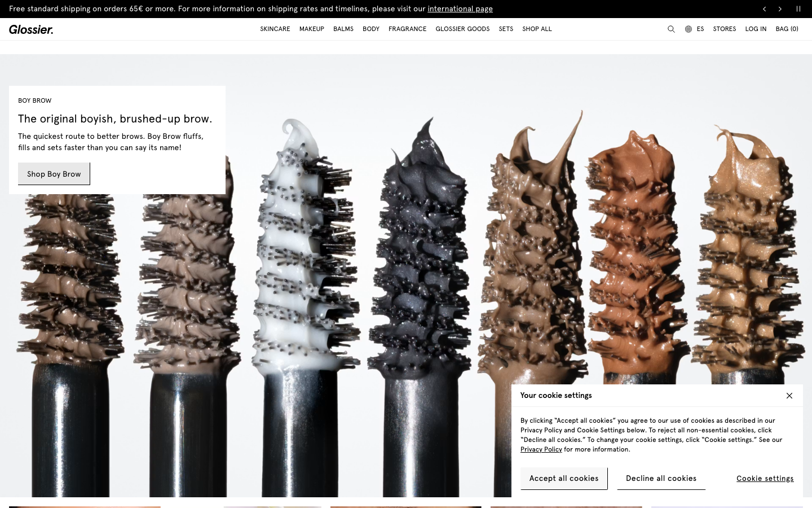Open the Body menu
812x508 pixels.
pyautogui.click(x=371, y=29)
